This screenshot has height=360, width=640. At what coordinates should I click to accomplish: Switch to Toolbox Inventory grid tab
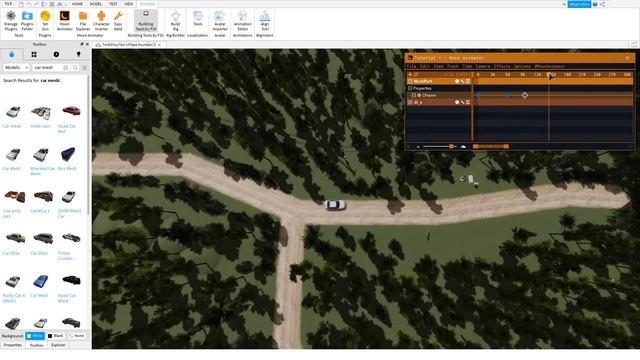[x=34, y=54]
